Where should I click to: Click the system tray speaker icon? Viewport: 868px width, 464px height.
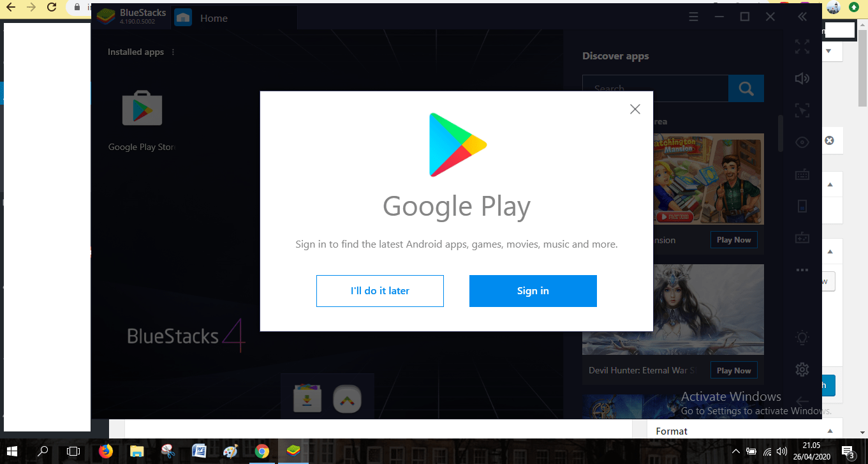[783, 451]
